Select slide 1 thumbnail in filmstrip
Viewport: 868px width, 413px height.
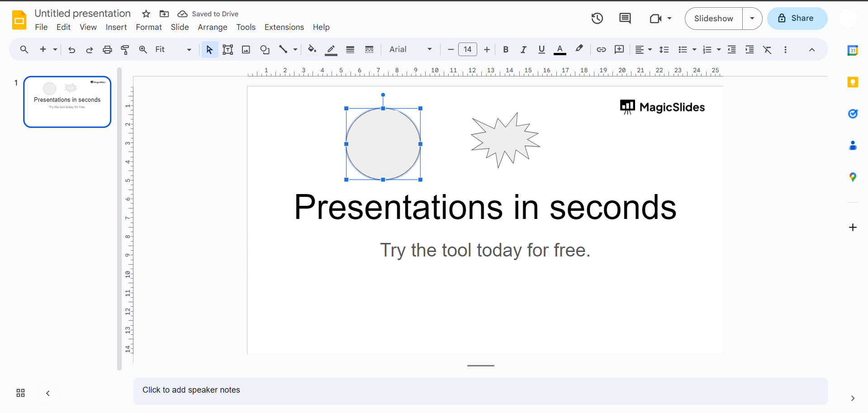[67, 102]
